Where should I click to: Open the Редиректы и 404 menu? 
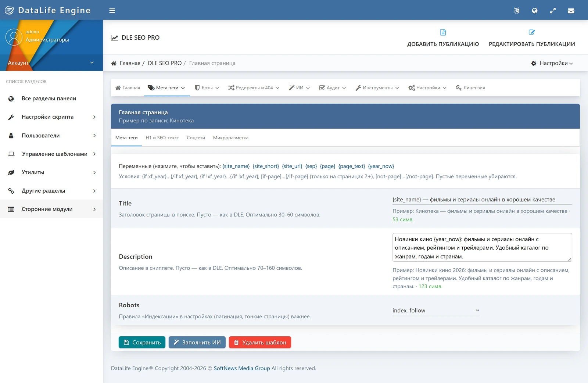point(254,88)
